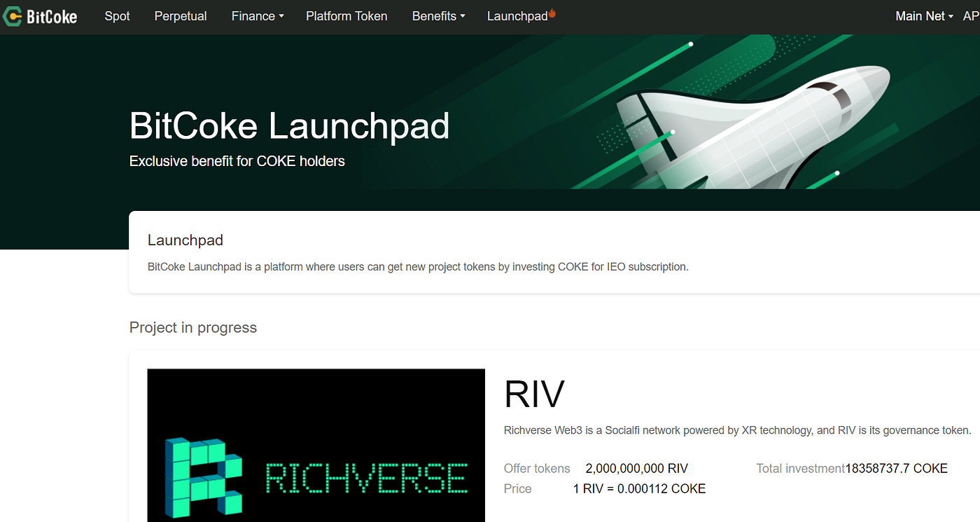Click the RIV project title
The width and height of the screenshot is (980, 522).
pyautogui.click(x=534, y=394)
